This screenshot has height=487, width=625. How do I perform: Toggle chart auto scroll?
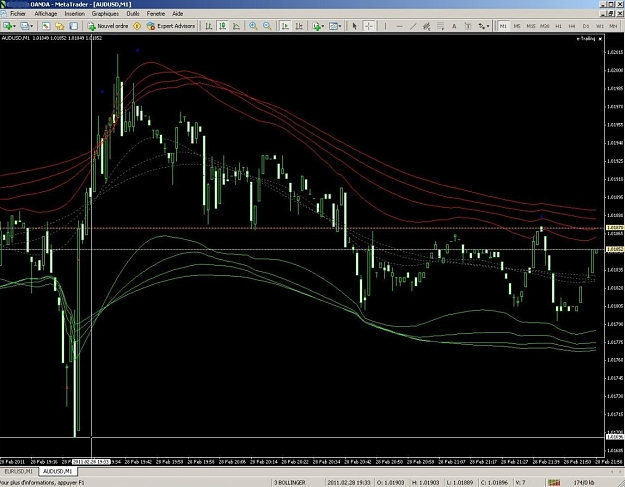(x=285, y=26)
